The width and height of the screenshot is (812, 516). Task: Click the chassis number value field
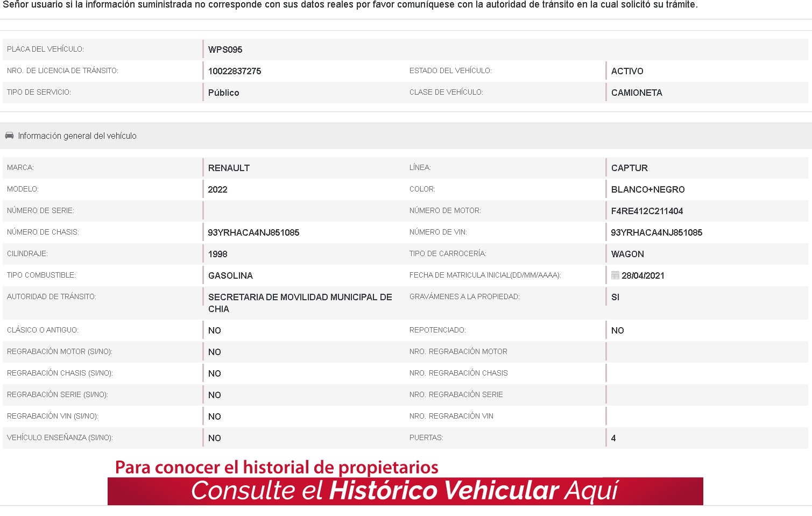(253, 232)
